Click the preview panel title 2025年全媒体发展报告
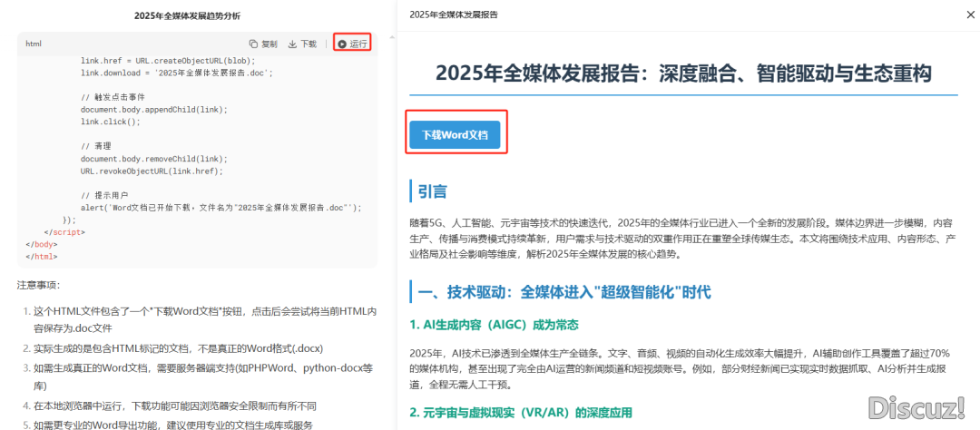 click(x=454, y=15)
